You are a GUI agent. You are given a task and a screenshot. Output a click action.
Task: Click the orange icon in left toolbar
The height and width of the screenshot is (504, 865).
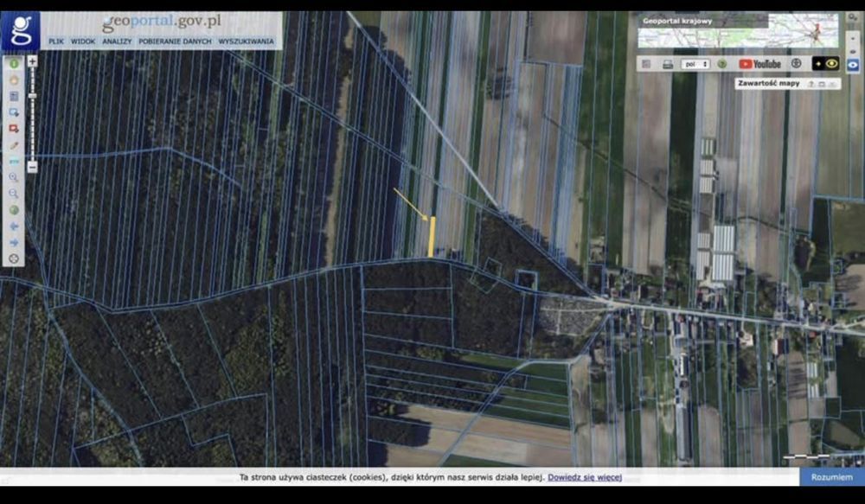click(14, 80)
